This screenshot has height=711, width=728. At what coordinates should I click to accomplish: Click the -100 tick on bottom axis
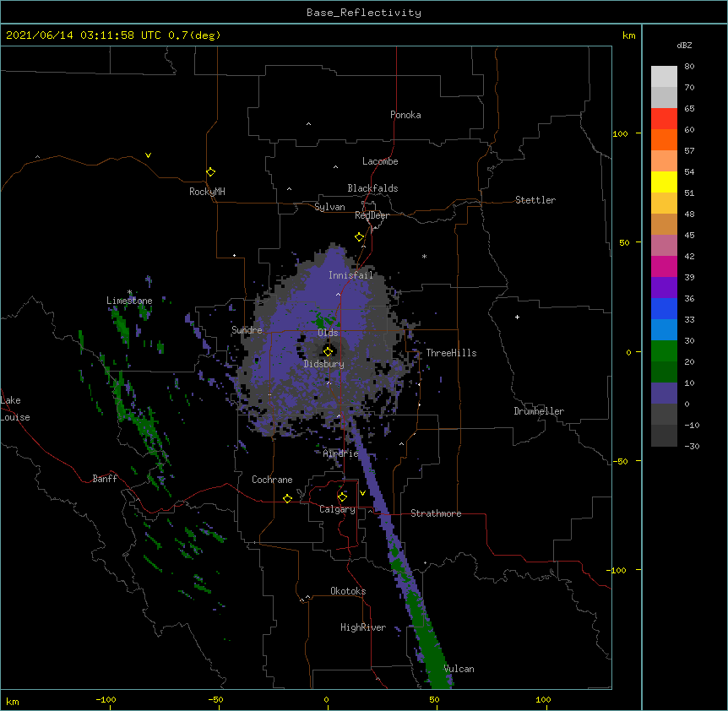106,700
